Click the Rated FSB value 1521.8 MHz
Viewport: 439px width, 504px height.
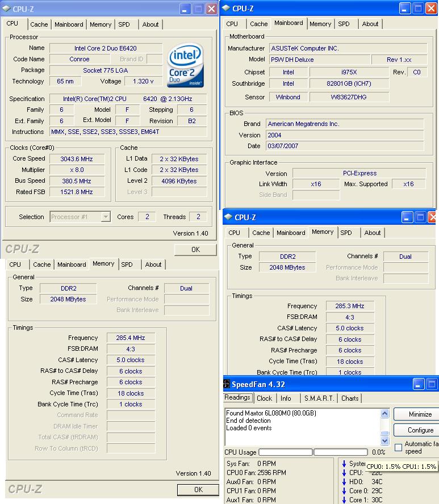pyautogui.click(x=77, y=192)
